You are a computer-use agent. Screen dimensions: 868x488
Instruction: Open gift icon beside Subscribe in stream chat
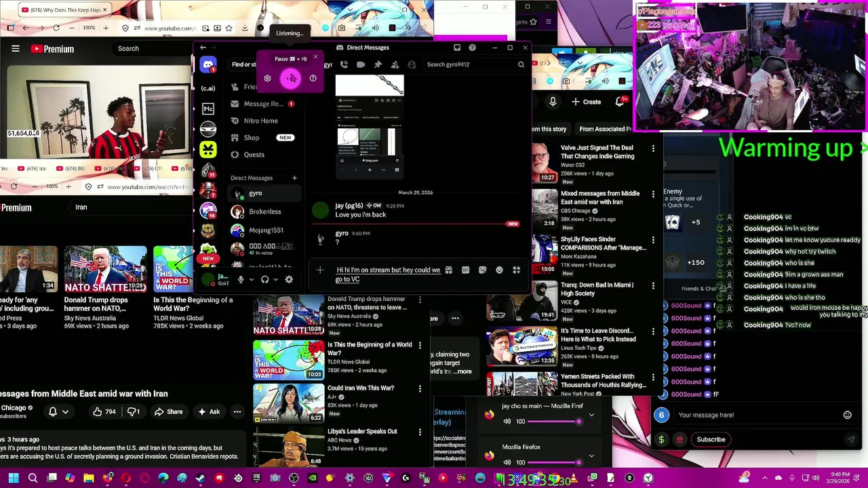coord(679,439)
